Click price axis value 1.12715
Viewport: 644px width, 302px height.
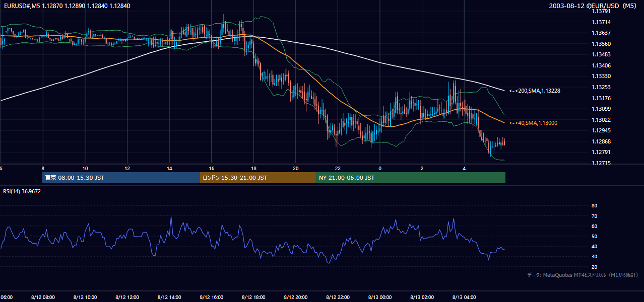(601, 163)
